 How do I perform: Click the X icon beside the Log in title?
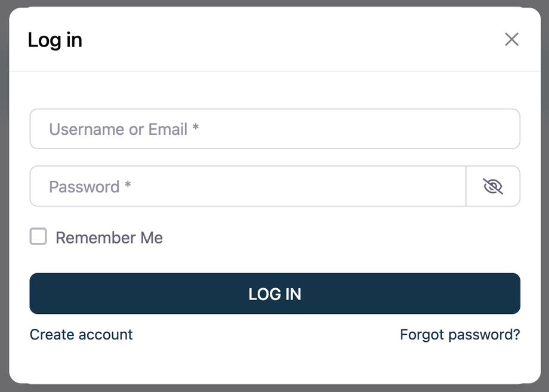(511, 39)
